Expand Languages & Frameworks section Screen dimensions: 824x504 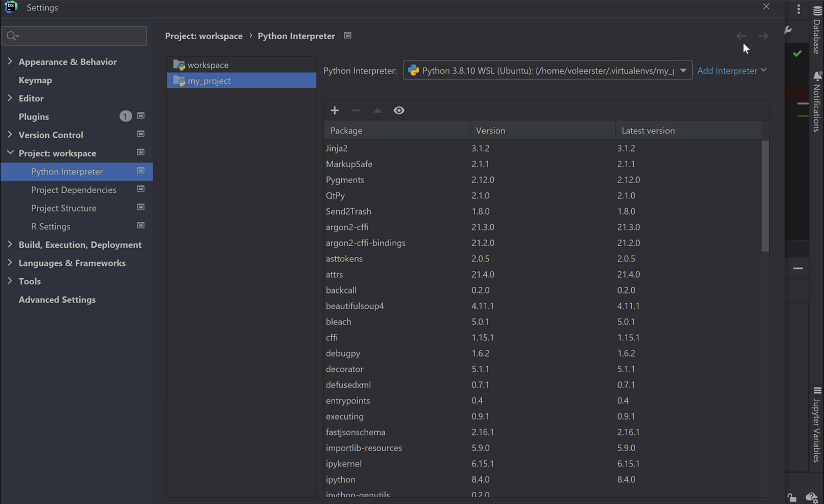[10, 263]
